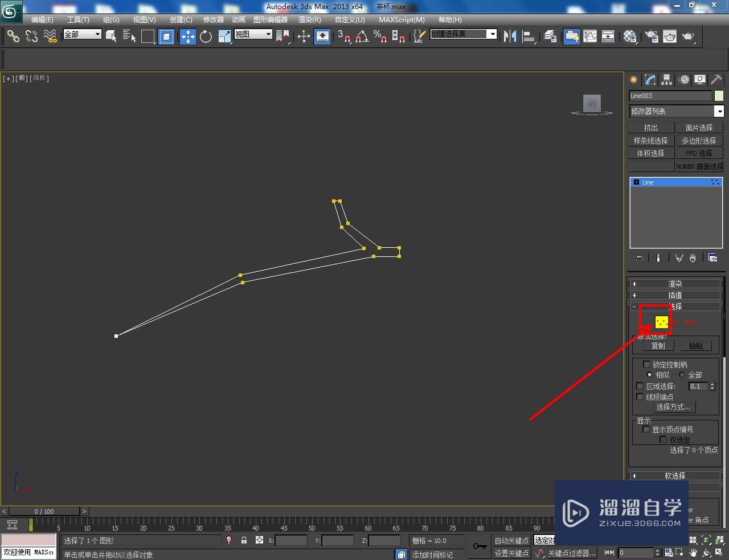Image resolution: width=729 pixels, height=560 pixels.
Task: Switch to the Hierarchy panel tab
Action: pyautogui.click(x=667, y=80)
